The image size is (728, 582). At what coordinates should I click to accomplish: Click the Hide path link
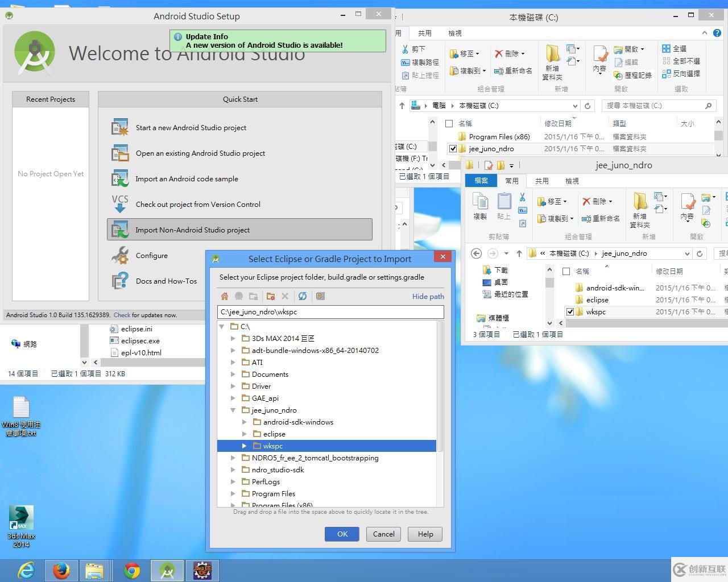[x=428, y=296]
